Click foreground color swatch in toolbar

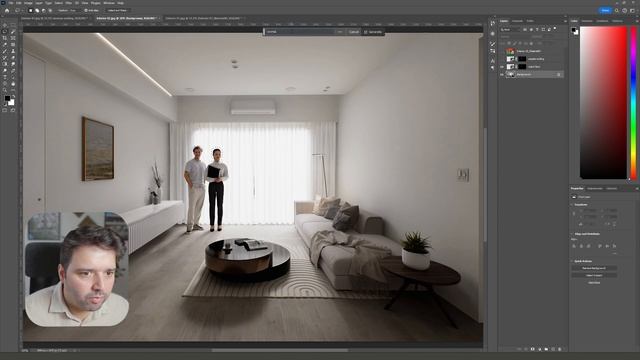[x=7, y=98]
